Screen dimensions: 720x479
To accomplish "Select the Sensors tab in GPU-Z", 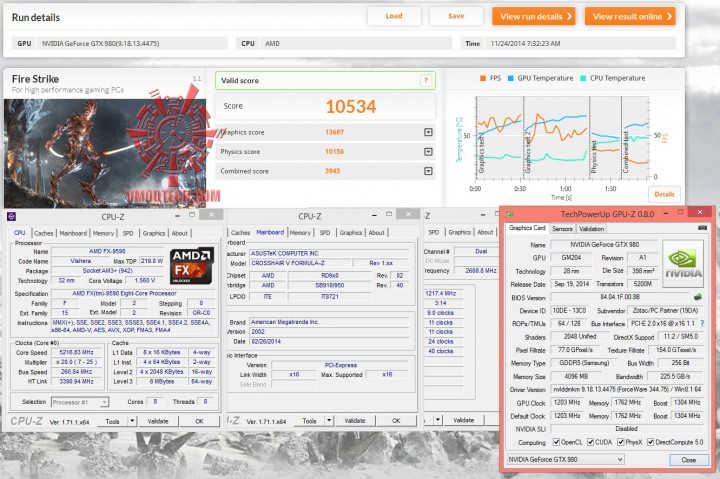I will pos(562,228).
